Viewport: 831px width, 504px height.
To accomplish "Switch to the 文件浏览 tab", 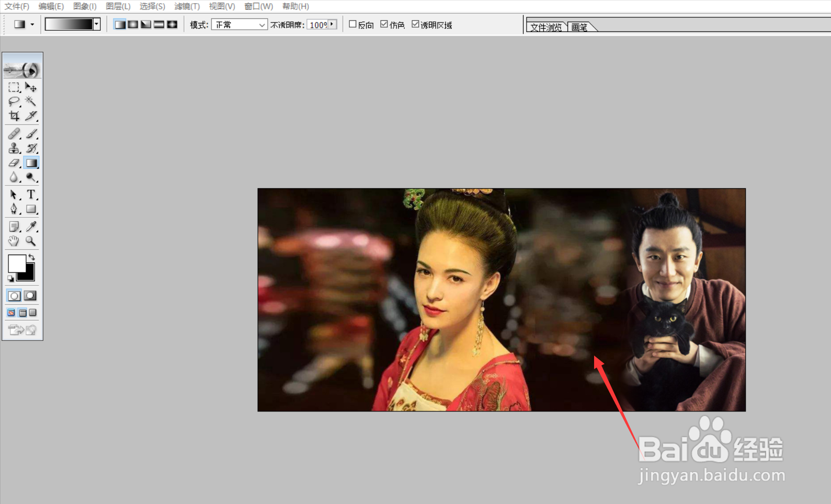I will click(546, 27).
